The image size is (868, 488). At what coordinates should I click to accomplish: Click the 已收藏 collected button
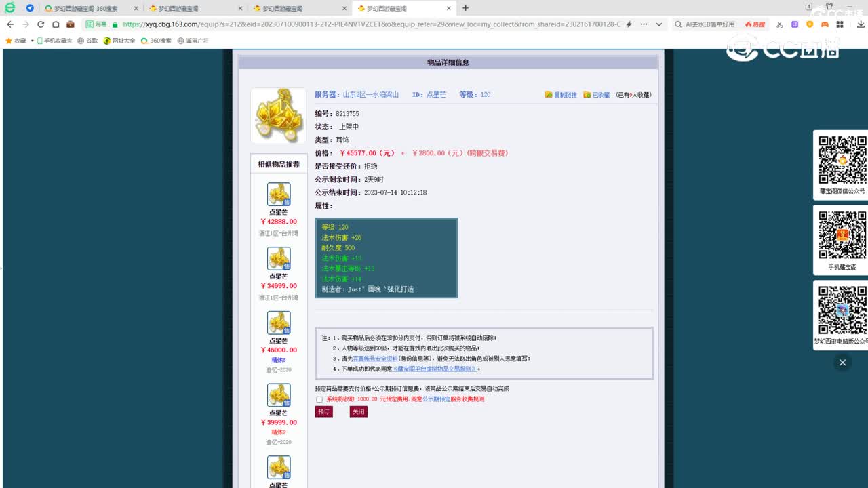pyautogui.click(x=597, y=95)
